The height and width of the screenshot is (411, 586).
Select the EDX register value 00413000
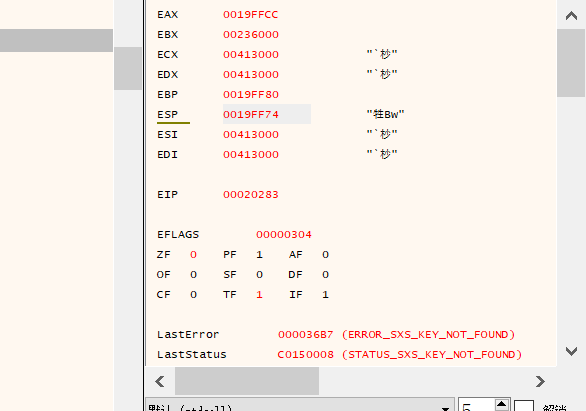(x=251, y=75)
